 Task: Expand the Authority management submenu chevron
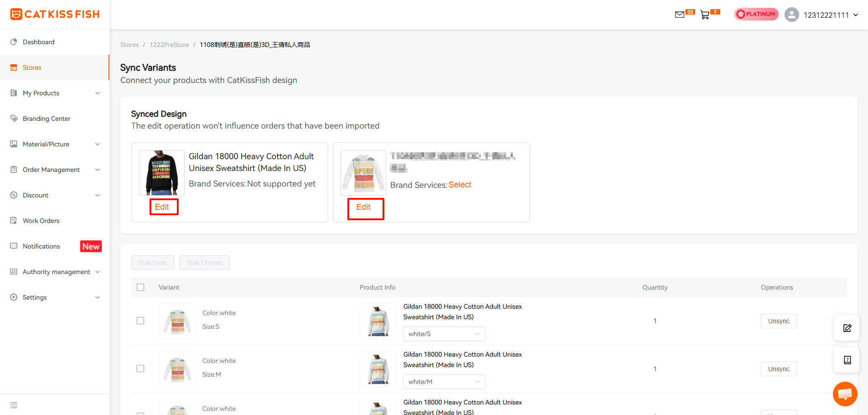(98, 272)
